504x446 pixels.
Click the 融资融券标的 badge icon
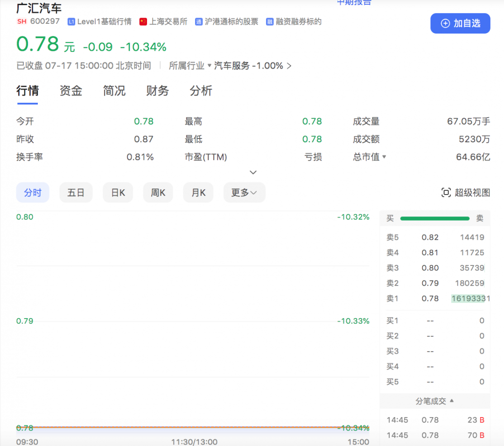[x=270, y=21]
